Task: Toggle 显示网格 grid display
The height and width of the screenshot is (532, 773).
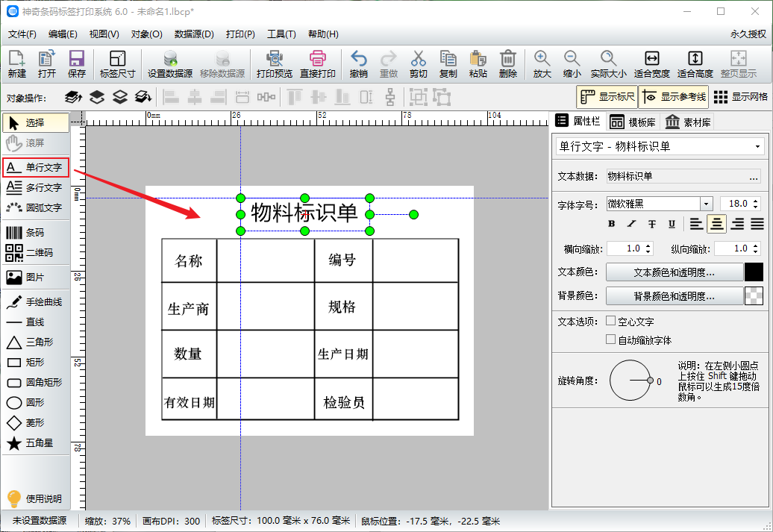Action: [x=740, y=97]
